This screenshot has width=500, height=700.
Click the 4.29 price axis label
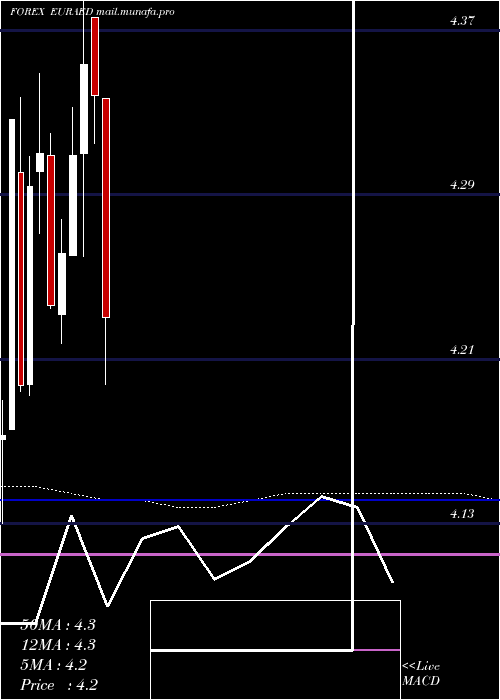pyautogui.click(x=462, y=184)
